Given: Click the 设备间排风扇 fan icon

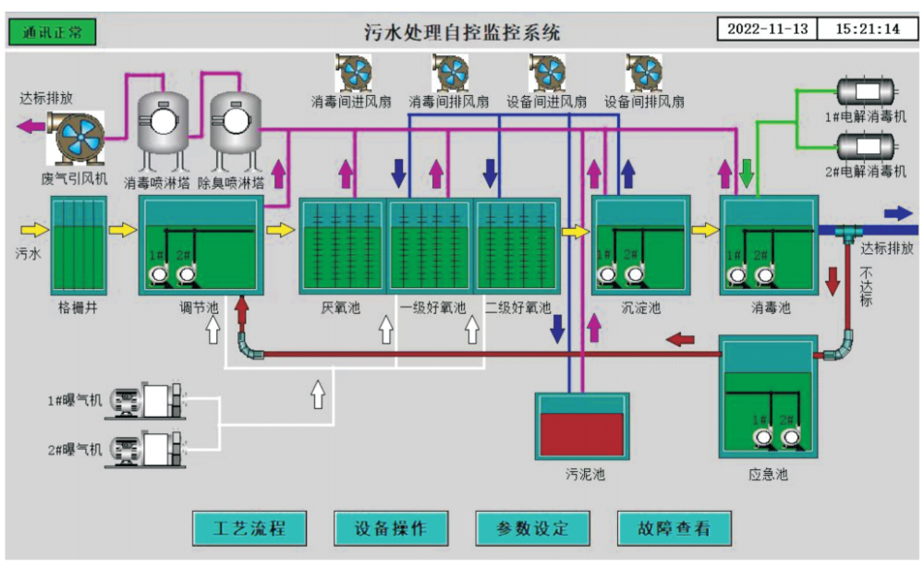Looking at the screenshot, I should 643,73.
